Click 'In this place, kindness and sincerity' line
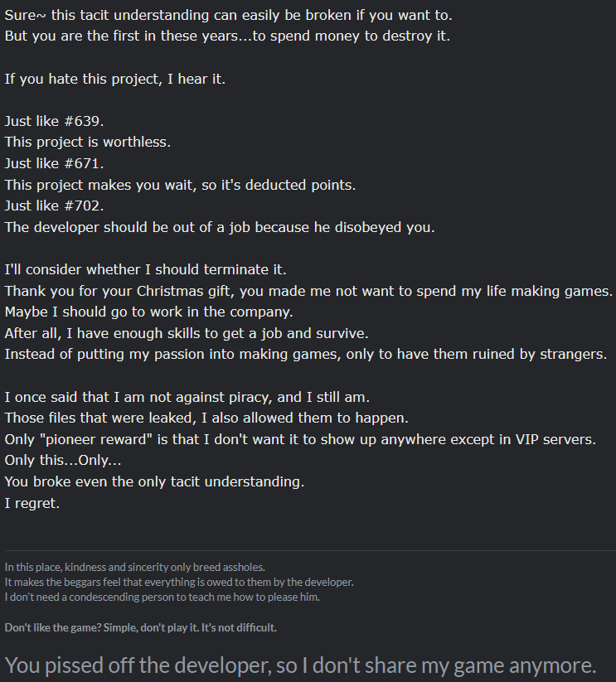Viewport: 616px width, 682px height. (135, 567)
